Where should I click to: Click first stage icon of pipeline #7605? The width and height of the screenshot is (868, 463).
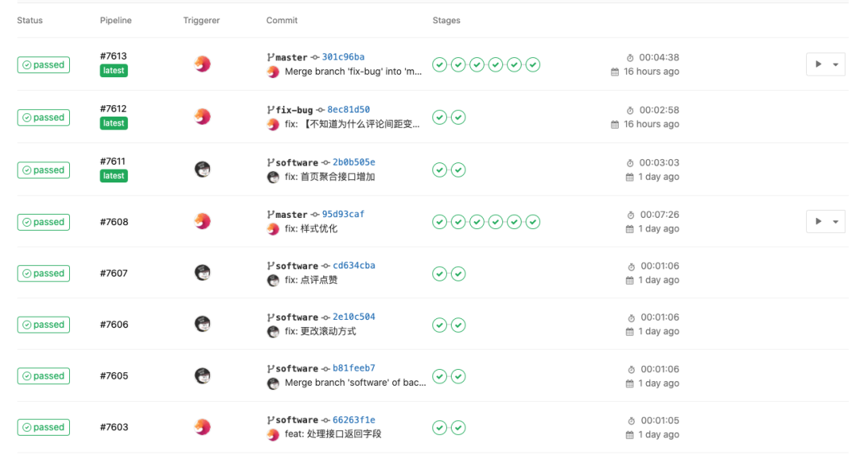pos(440,377)
